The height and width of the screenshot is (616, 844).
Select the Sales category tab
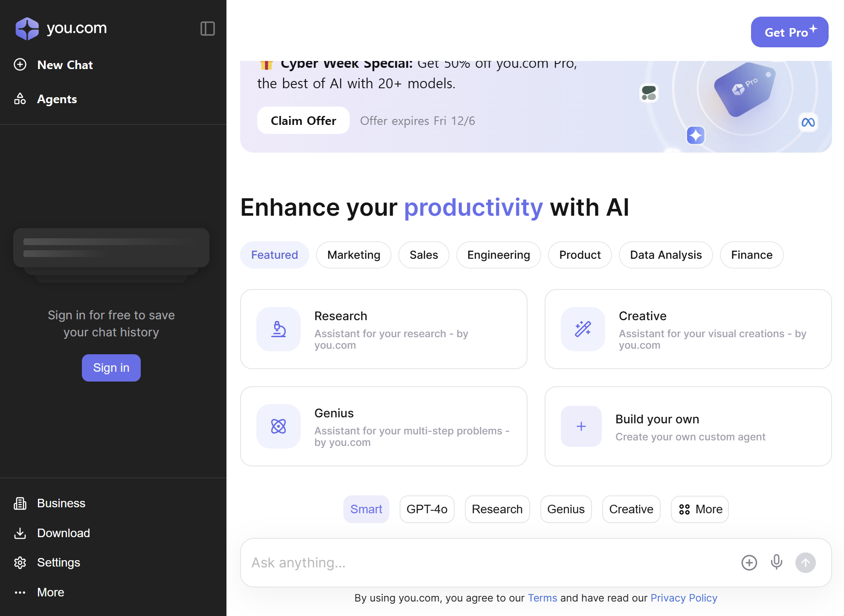point(424,255)
